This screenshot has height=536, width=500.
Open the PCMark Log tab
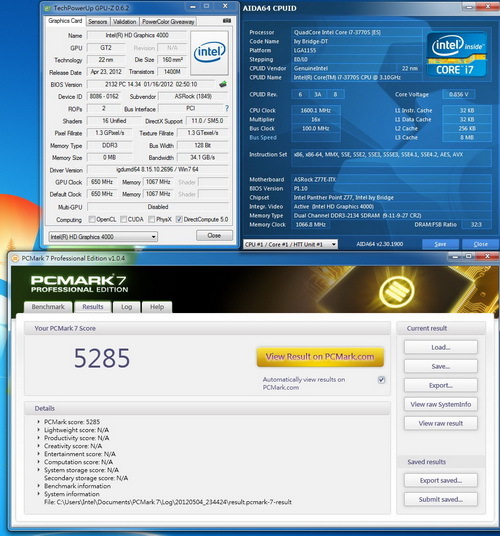pos(126,307)
